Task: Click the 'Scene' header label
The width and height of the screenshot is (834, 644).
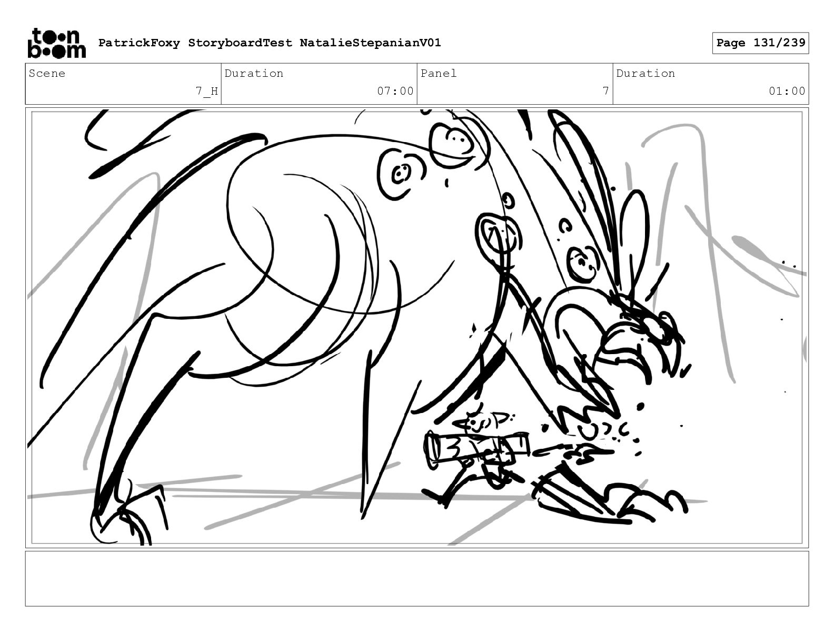Action: point(47,73)
